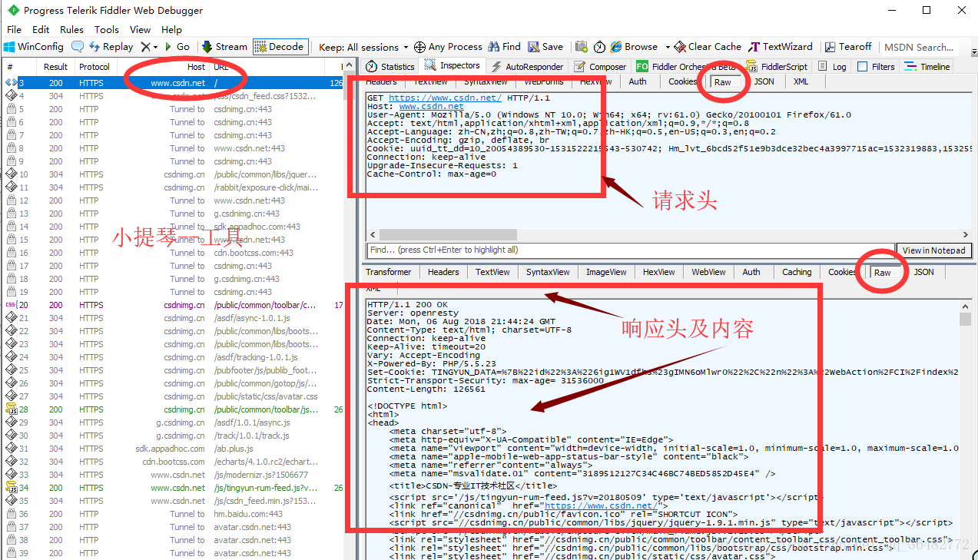Viewport: 978px width, 560px height.
Task: Click the timer clock toolbar icon
Action: point(599,47)
